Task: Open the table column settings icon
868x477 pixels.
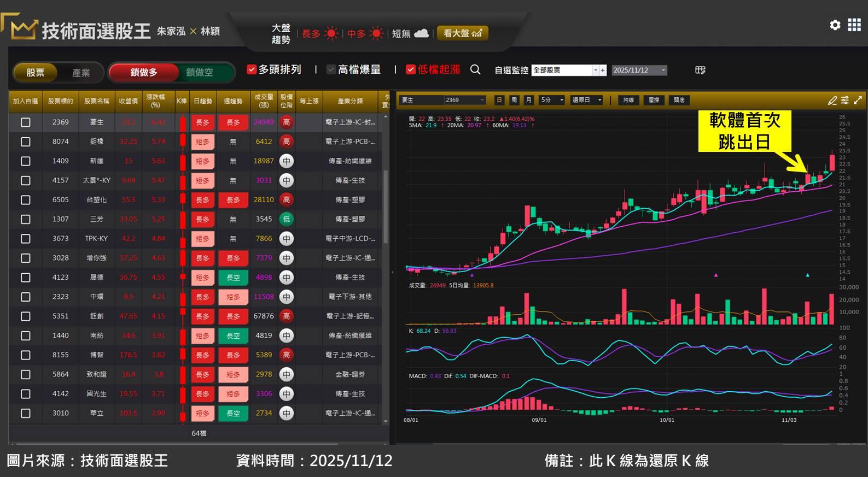Action: (x=700, y=70)
